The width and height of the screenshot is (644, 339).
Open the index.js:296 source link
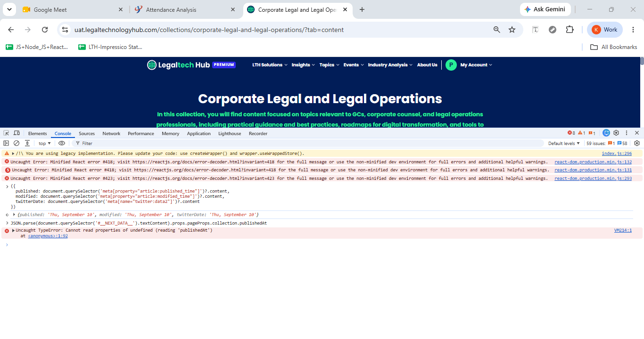pos(617,153)
